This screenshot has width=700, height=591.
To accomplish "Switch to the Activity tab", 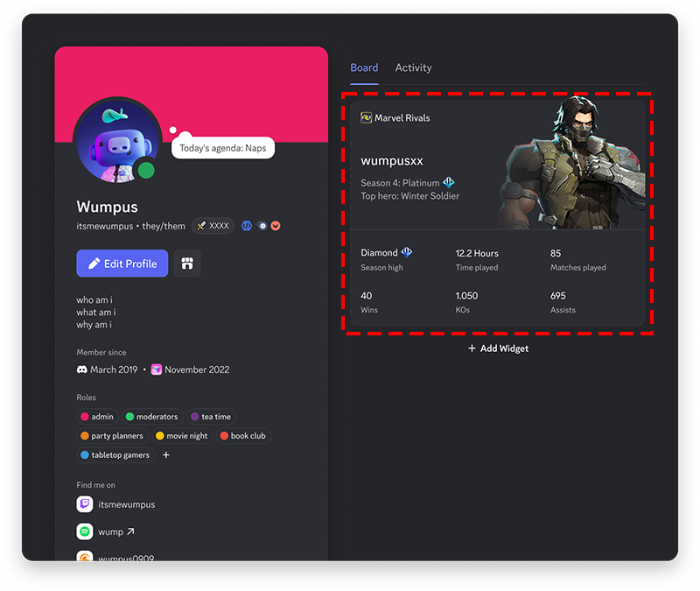I will coord(413,67).
